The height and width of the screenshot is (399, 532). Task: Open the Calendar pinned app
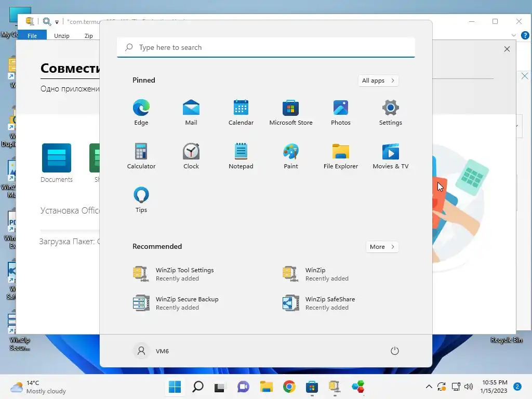coord(241,112)
